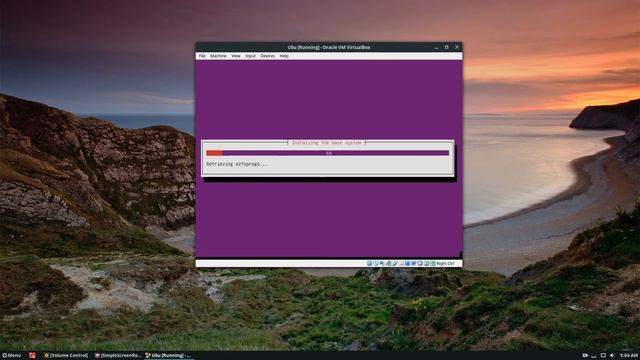Image resolution: width=640 pixels, height=360 pixels.
Task: Click the shared folders status icon
Action: (401, 264)
